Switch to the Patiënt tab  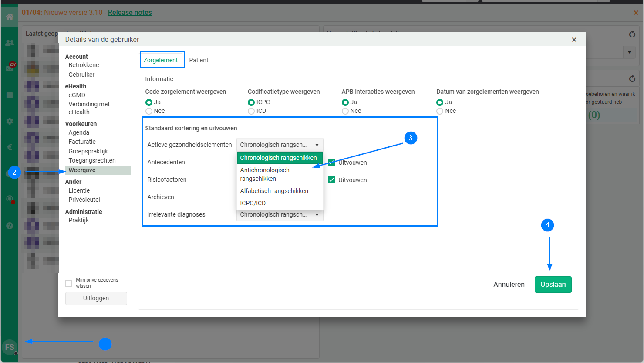pos(199,60)
